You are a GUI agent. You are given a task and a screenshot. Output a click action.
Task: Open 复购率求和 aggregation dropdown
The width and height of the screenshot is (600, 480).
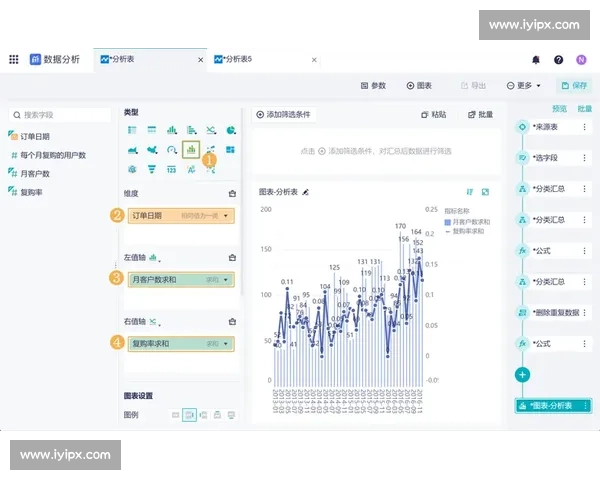tap(226, 344)
